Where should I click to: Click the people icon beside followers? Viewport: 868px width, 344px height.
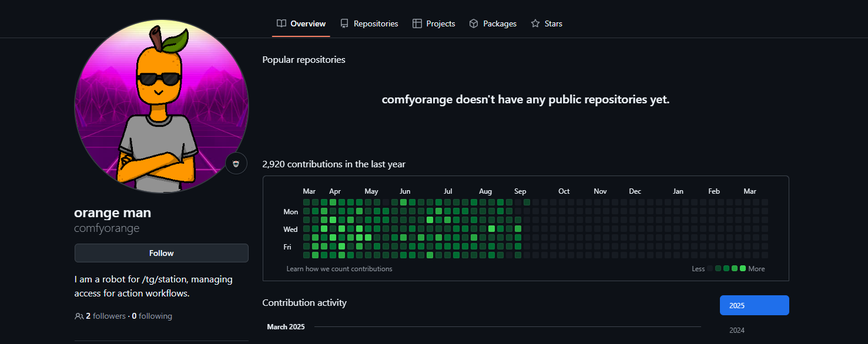[79, 316]
